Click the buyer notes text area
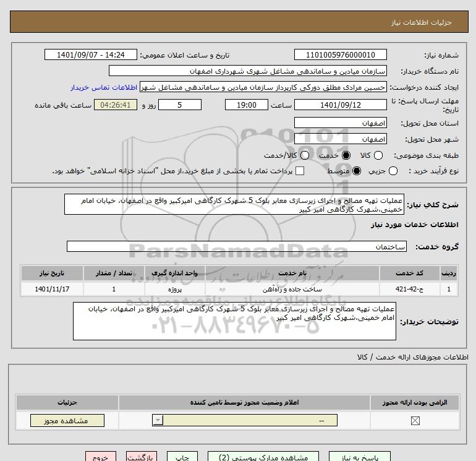The image size is (476, 461). tap(234, 321)
